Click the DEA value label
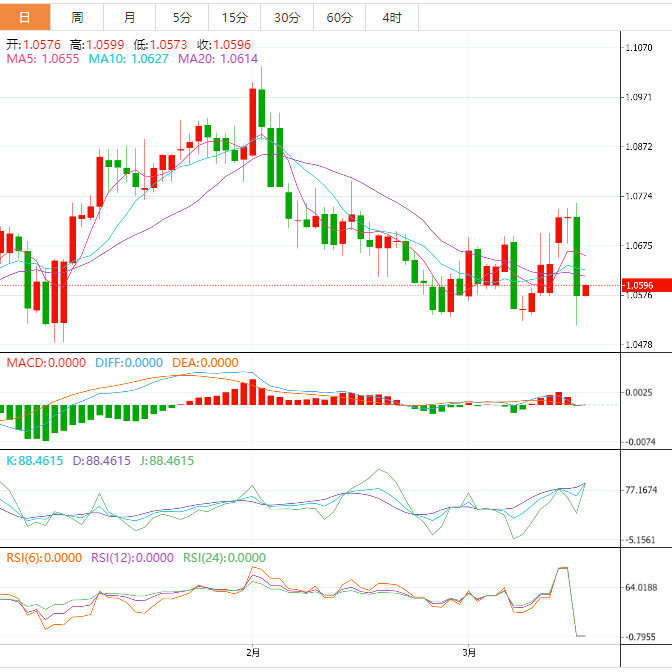This screenshot has width=672, height=672. pyautogui.click(x=204, y=362)
